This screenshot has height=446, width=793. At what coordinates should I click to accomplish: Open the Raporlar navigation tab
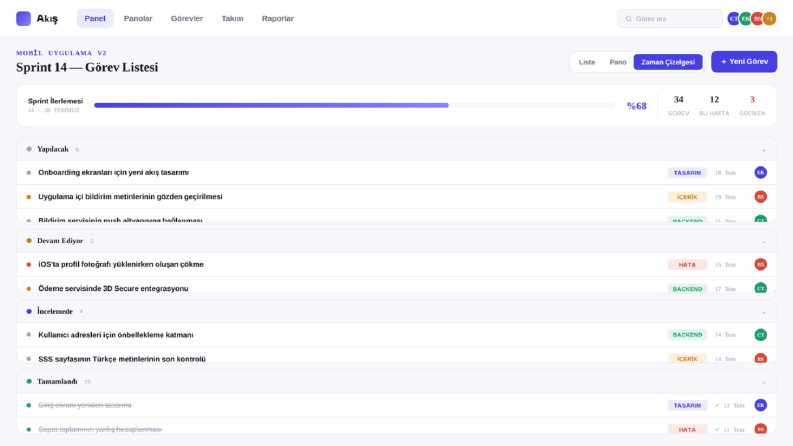278,19
